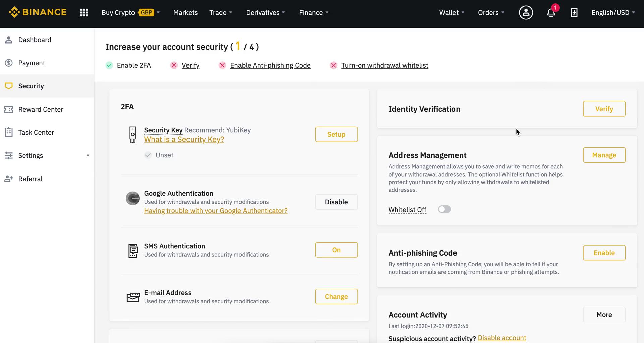Viewport: 644px width, 343px height.
Task: Click the Reward Center ticket icon
Action: point(9,109)
